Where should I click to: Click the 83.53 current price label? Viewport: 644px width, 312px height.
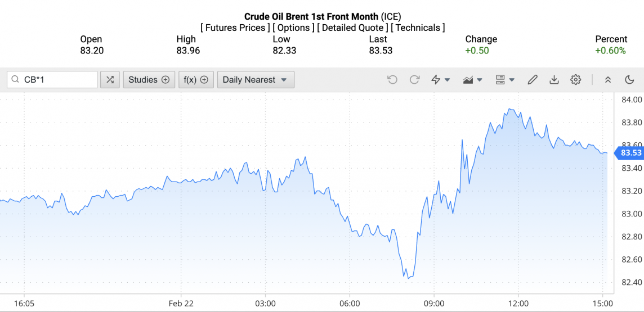[x=630, y=152]
